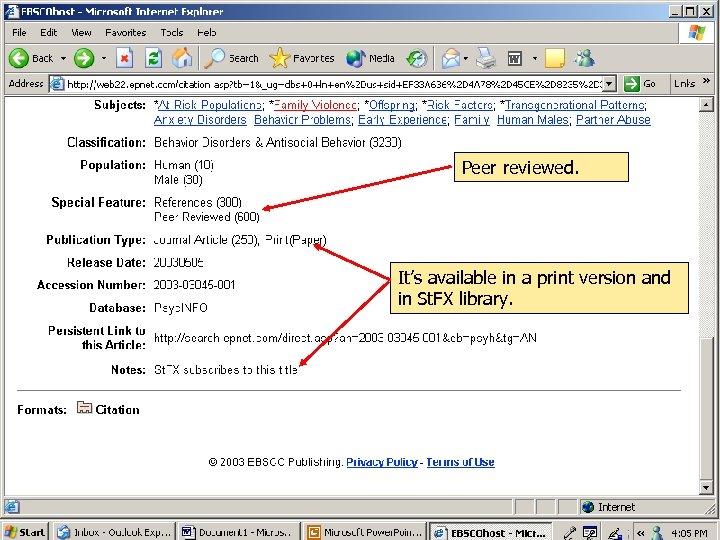
Task: Click the yellow Discuss note icon
Action: pos(555,58)
